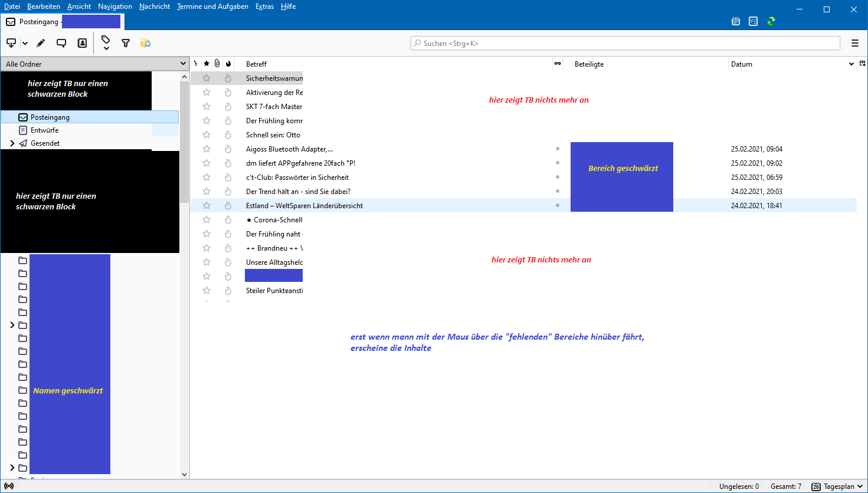The image size is (868, 493).
Task: Star the 'Estland – WeltSparen Länderübersicht' message
Action: coord(207,206)
